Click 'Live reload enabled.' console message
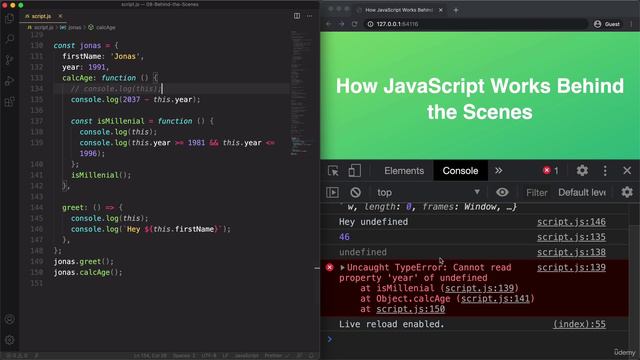The width and height of the screenshot is (640, 360). tap(391, 324)
